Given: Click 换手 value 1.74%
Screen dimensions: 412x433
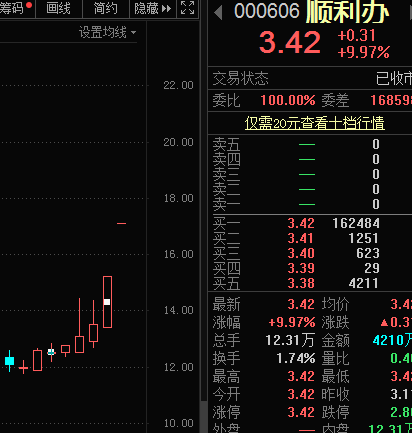Looking at the screenshot, I should 296,358.
